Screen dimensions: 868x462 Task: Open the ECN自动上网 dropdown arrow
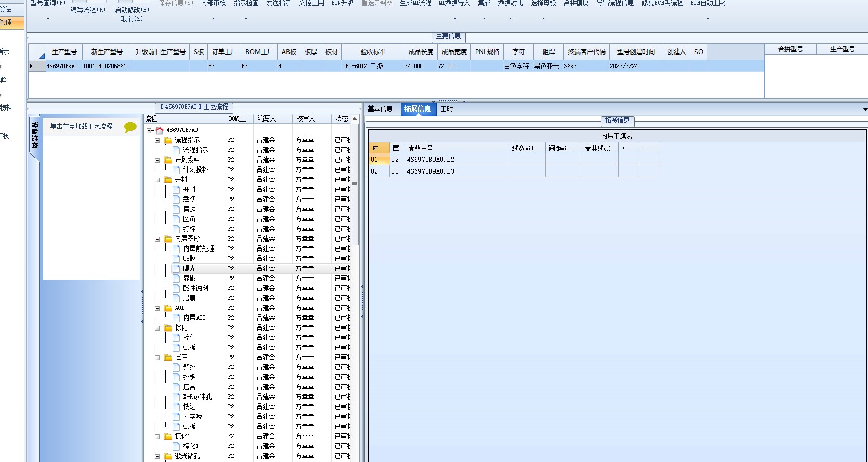708,19
